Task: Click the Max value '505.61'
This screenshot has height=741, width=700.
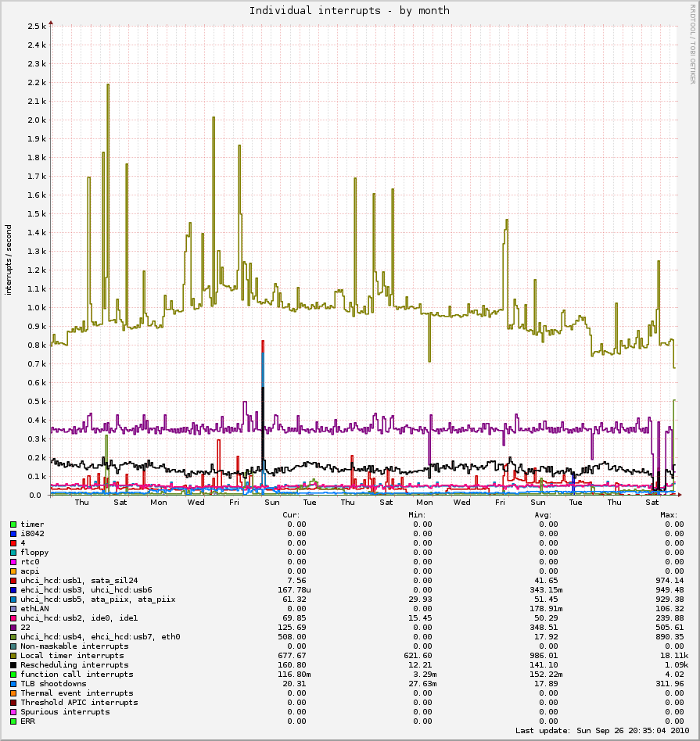Action: coord(669,627)
